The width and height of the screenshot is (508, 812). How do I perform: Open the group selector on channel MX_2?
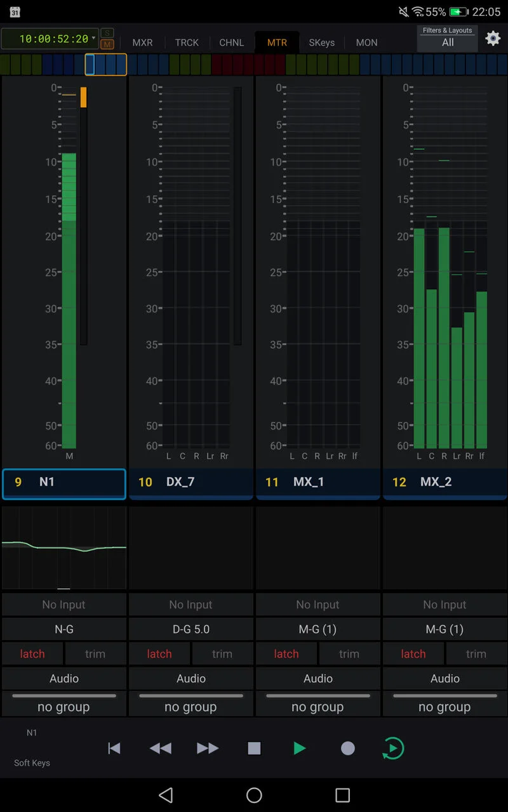(x=444, y=706)
